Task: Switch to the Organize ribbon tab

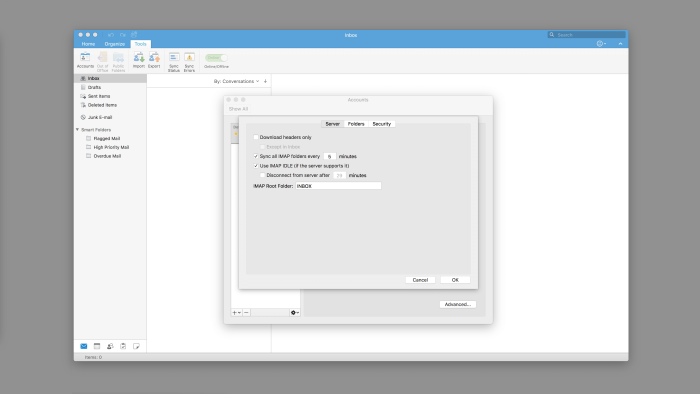Action: coord(115,44)
